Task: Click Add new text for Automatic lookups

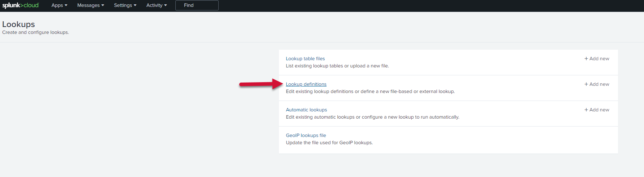Action: tap(599, 110)
